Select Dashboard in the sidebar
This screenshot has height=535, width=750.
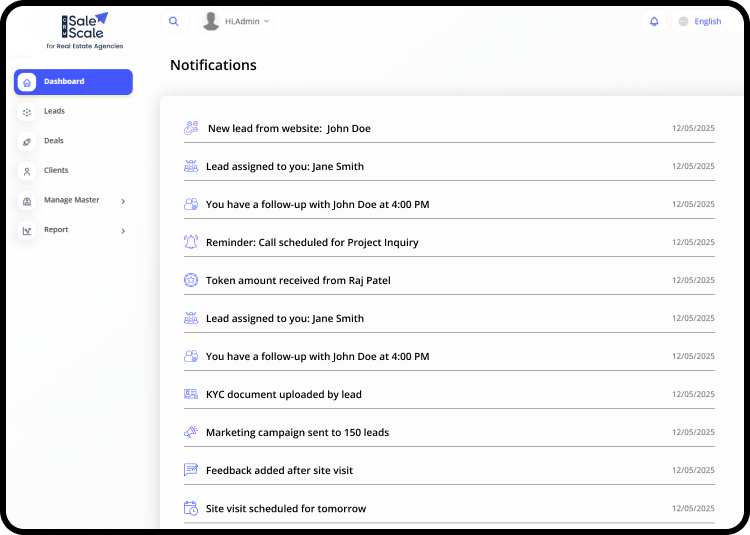pos(73,82)
